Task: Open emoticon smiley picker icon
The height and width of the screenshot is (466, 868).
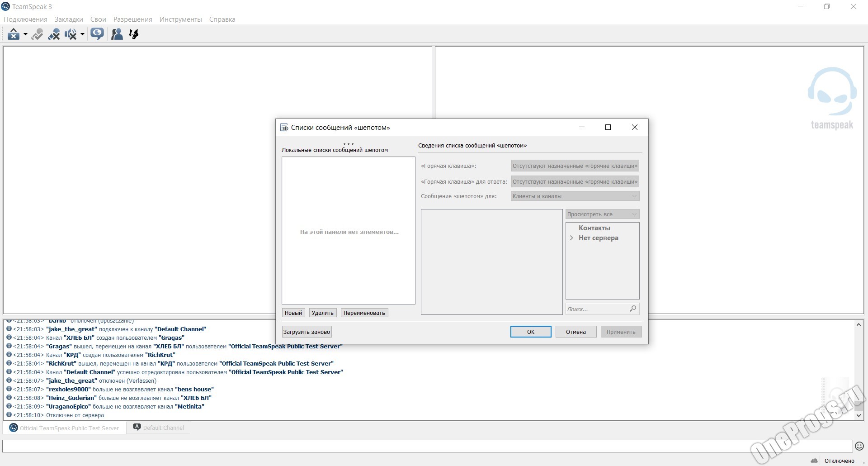Action: (859, 446)
